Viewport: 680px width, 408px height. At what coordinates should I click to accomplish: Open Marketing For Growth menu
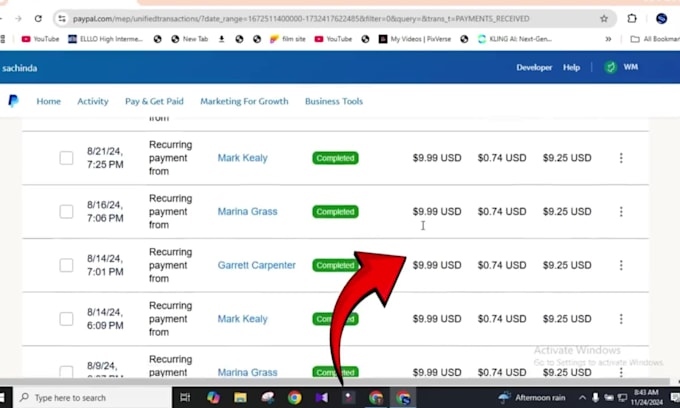(x=244, y=101)
